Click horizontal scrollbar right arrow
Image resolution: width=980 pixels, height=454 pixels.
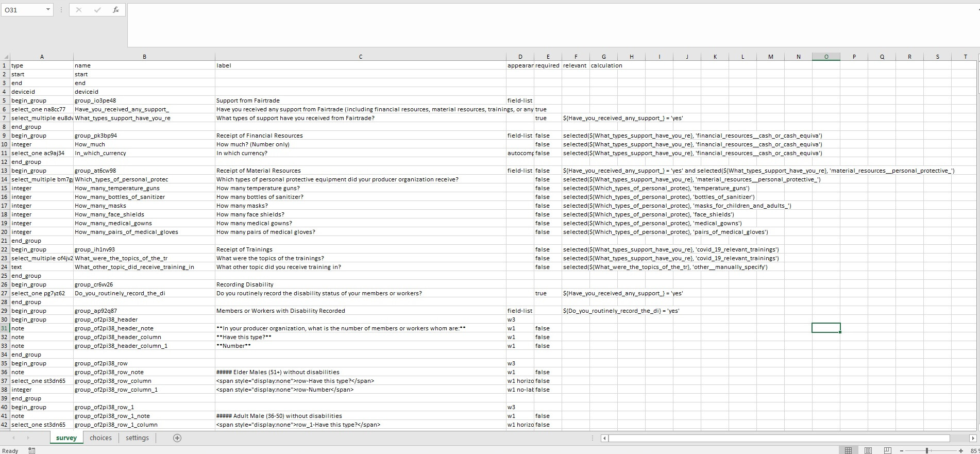(x=973, y=438)
